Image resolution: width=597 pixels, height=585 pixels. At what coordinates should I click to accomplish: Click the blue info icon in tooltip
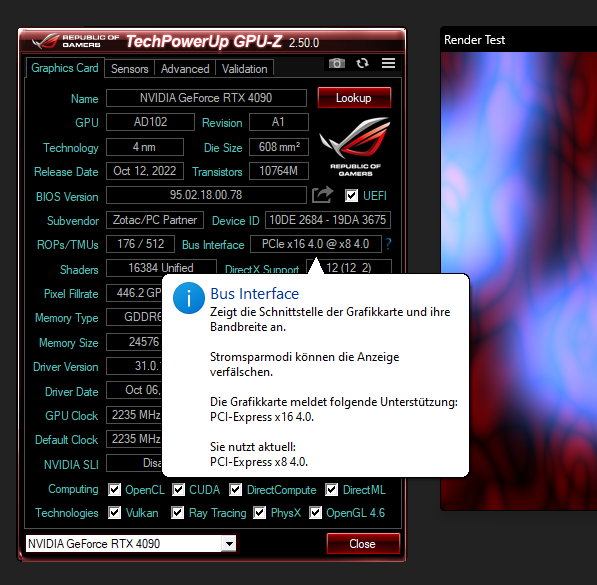click(189, 298)
